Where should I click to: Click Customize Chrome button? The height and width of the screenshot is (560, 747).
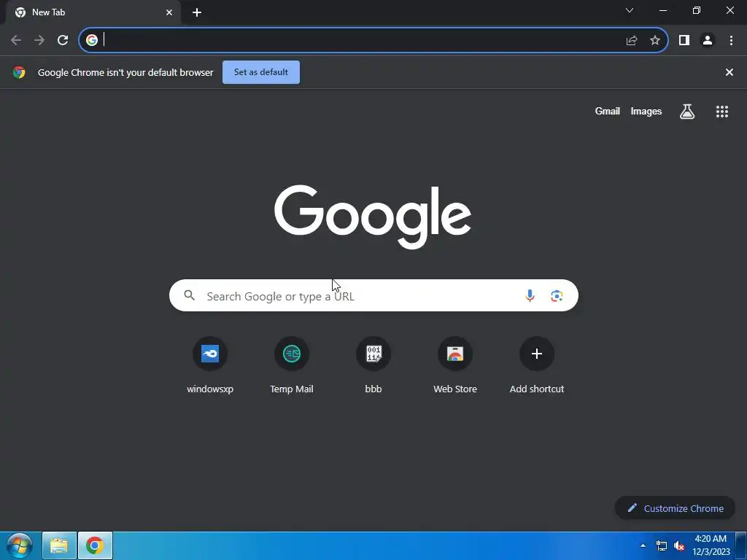pos(675,508)
